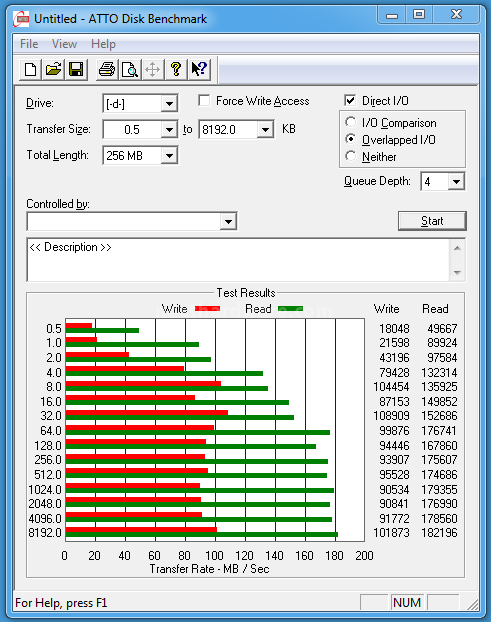Enable the Force Write Access checkbox
Image resolution: width=491 pixels, height=622 pixels.
coord(204,100)
